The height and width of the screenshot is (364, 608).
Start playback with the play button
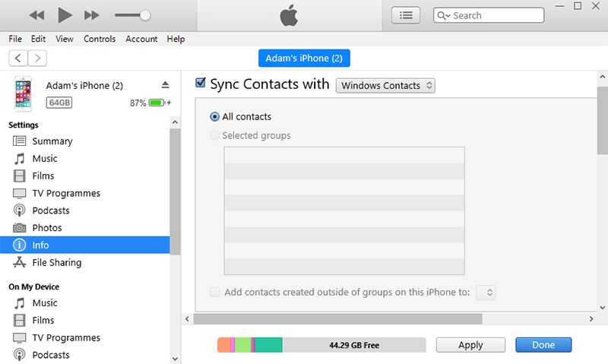click(65, 15)
